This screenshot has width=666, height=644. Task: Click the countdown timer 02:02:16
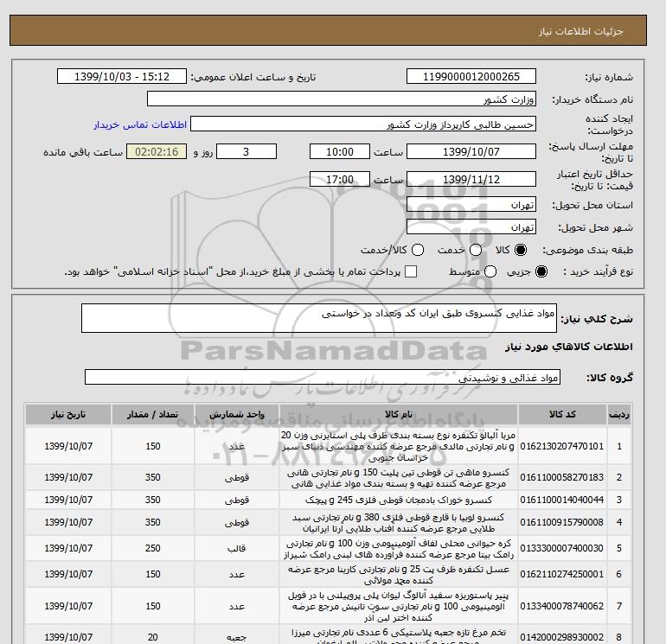tap(157, 151)
